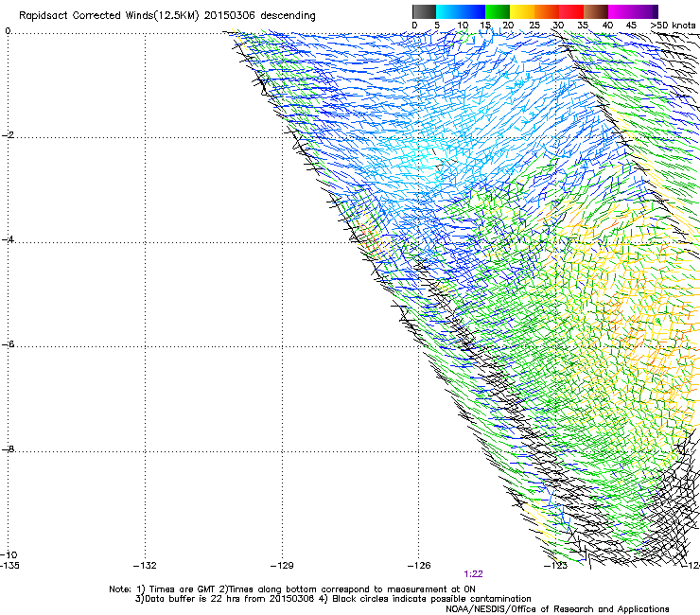700x615 pixels.
Task: Click the magenta 40-45 knots legend swatch
Action: pyautogui.click(x=621, y=11)
